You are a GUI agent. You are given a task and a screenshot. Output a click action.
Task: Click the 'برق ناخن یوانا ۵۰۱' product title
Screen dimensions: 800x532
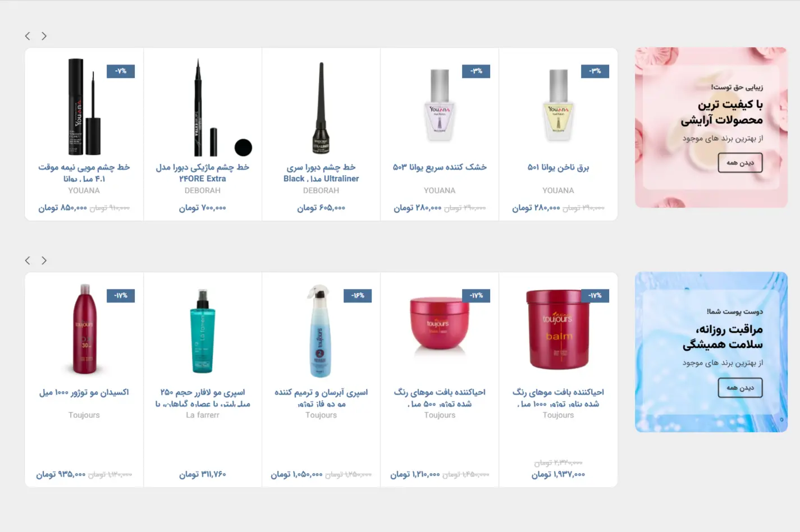pos(558,167)
